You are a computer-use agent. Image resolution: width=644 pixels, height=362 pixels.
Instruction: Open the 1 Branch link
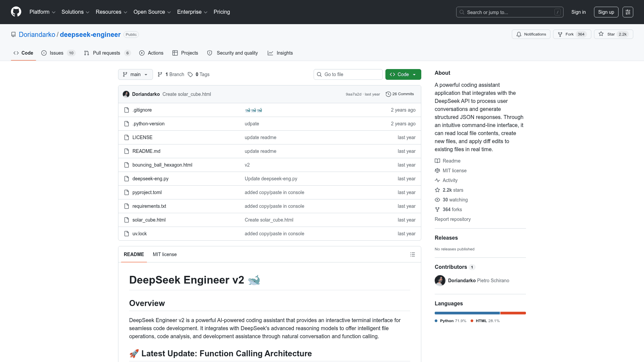[171, 74]
